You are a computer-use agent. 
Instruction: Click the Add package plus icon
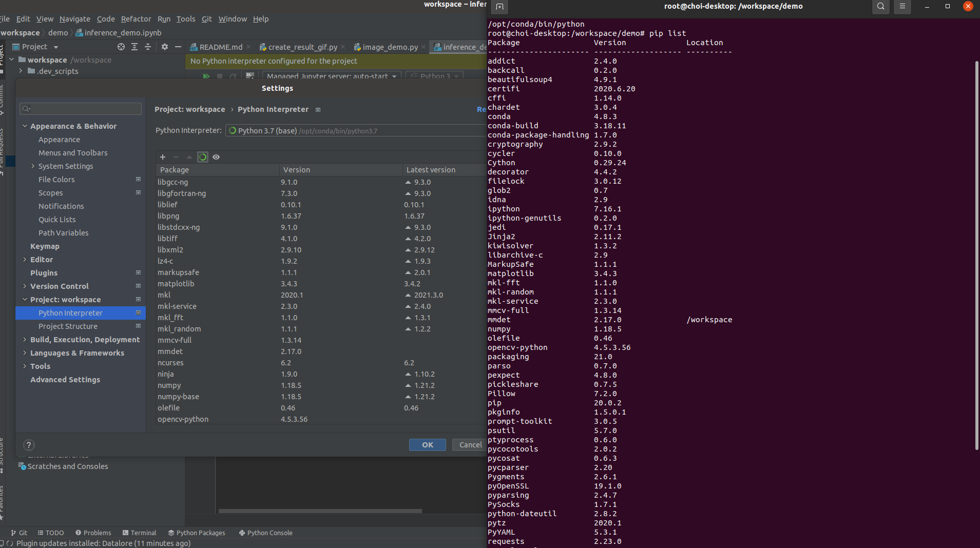[x=163, y=157]
